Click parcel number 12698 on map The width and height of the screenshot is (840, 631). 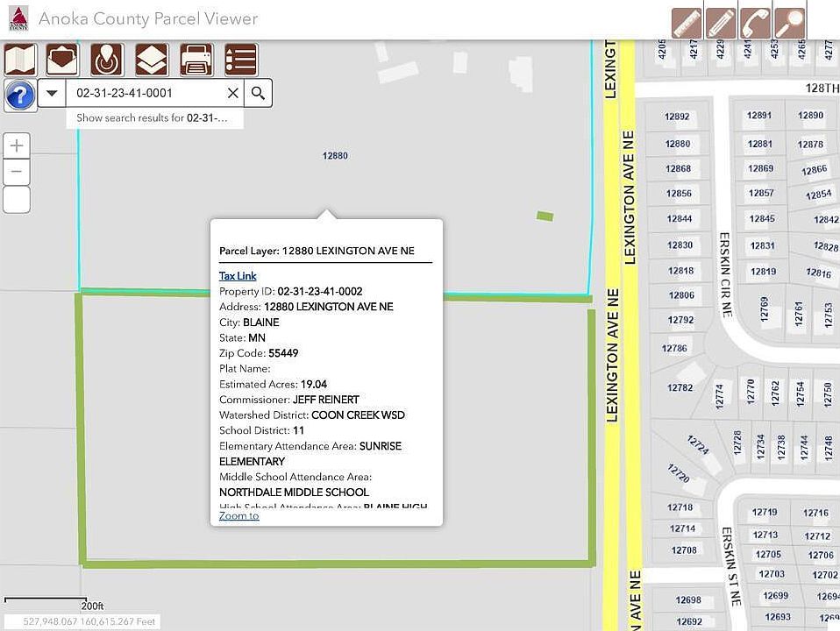coord(688,600)
